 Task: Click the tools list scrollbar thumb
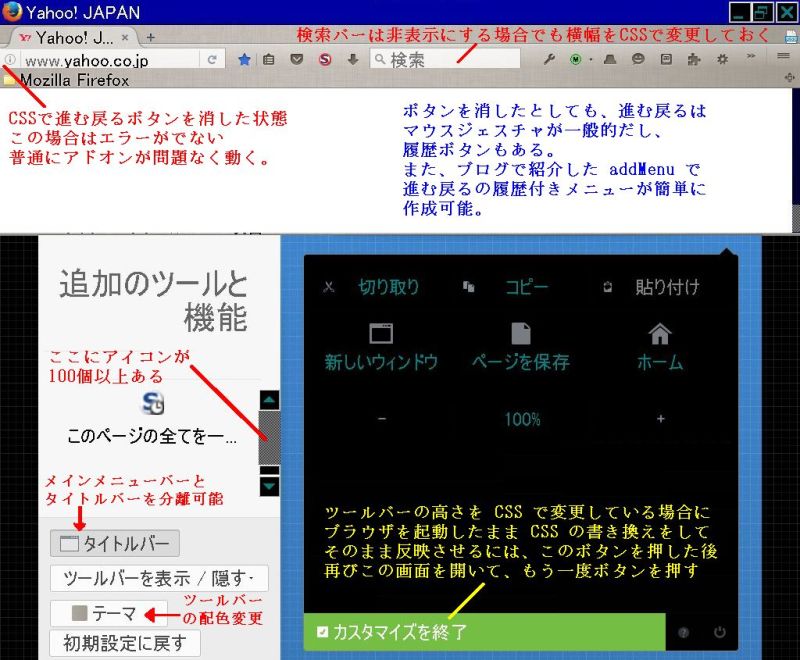pyautogui.click(x=269, y=438)
